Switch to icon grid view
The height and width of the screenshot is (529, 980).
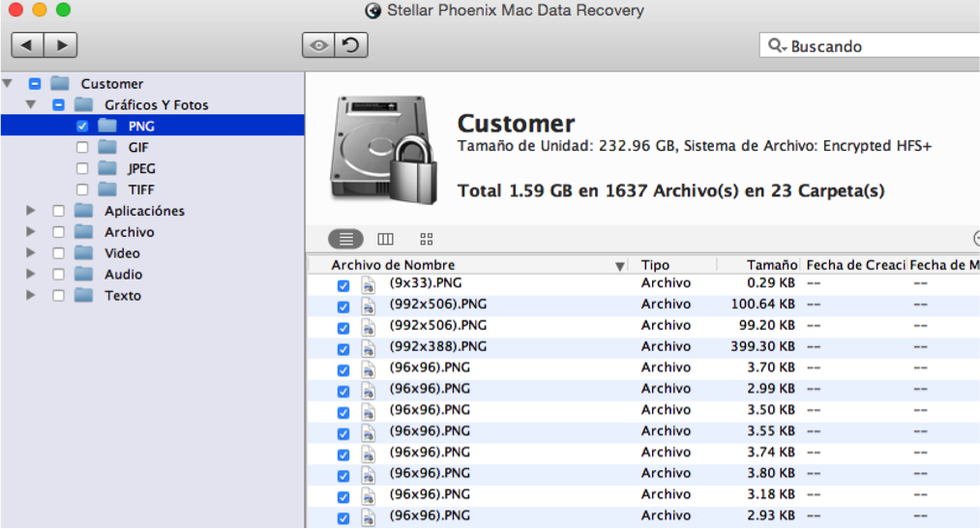coord(427,239)
